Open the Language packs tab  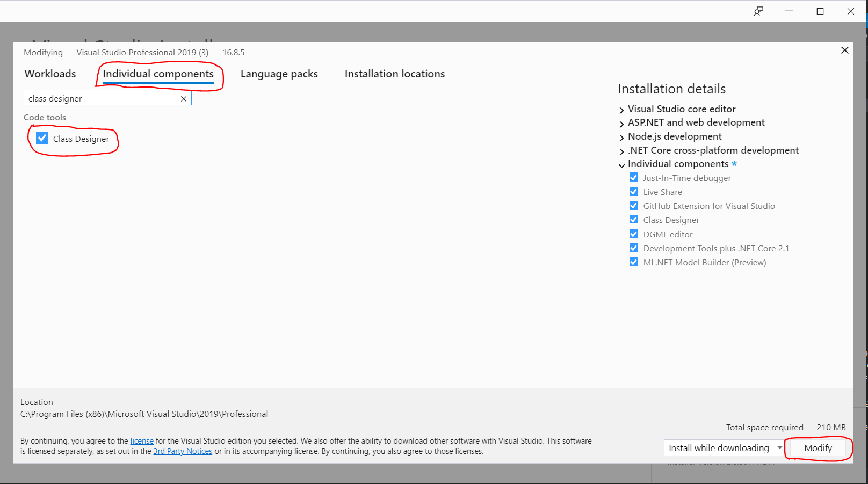(x=279, y=74)
